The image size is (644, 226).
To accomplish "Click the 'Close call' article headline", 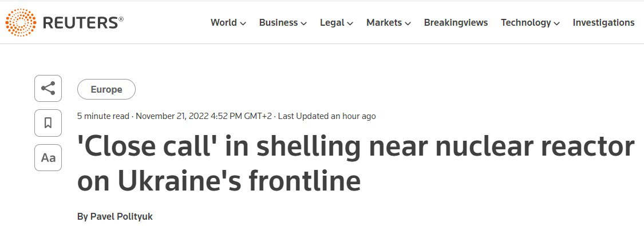I will [355, 163].
